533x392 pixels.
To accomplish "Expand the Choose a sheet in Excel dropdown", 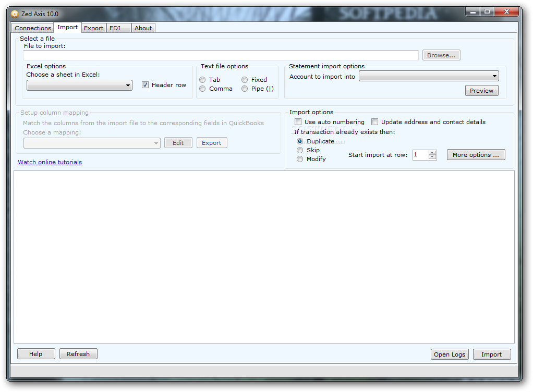I will [x=79, y=85].
